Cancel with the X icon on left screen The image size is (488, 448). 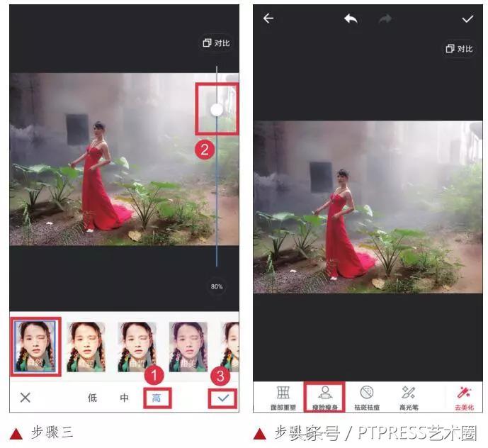[x=25, y=398]
